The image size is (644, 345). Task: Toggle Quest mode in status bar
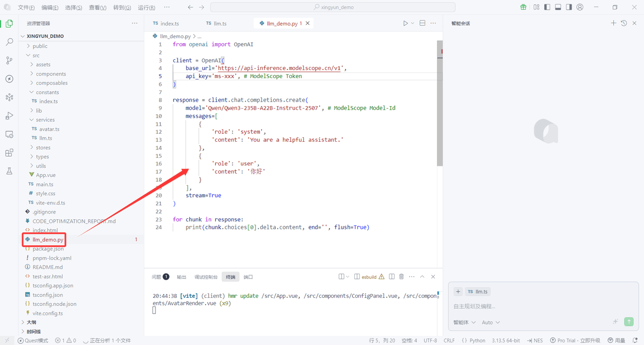pyautogui.click(x=33, y=340)
